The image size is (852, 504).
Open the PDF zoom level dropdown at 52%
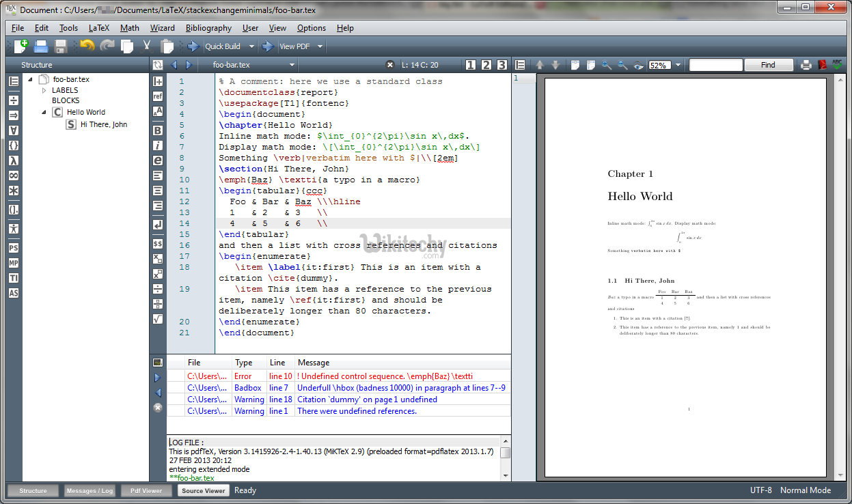pyautogui.click(x=678, y=66)
